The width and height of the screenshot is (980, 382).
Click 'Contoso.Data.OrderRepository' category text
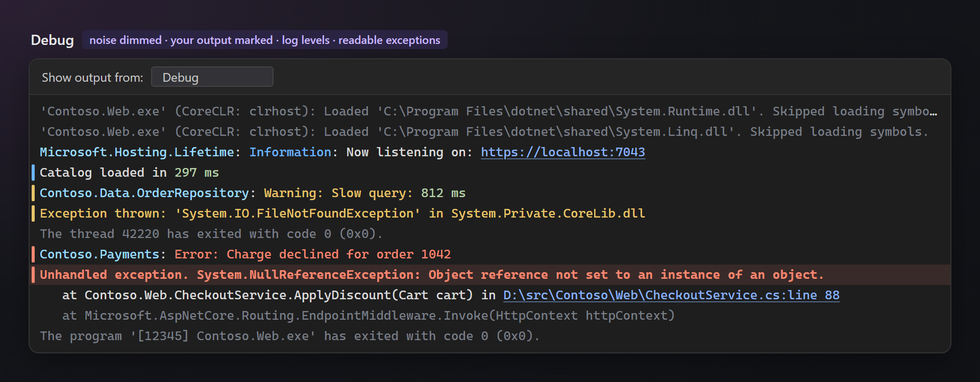144,193
